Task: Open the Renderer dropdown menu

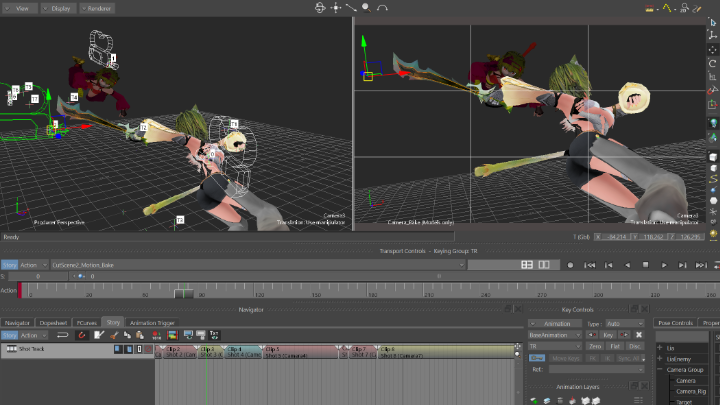Action: [97, 8]
